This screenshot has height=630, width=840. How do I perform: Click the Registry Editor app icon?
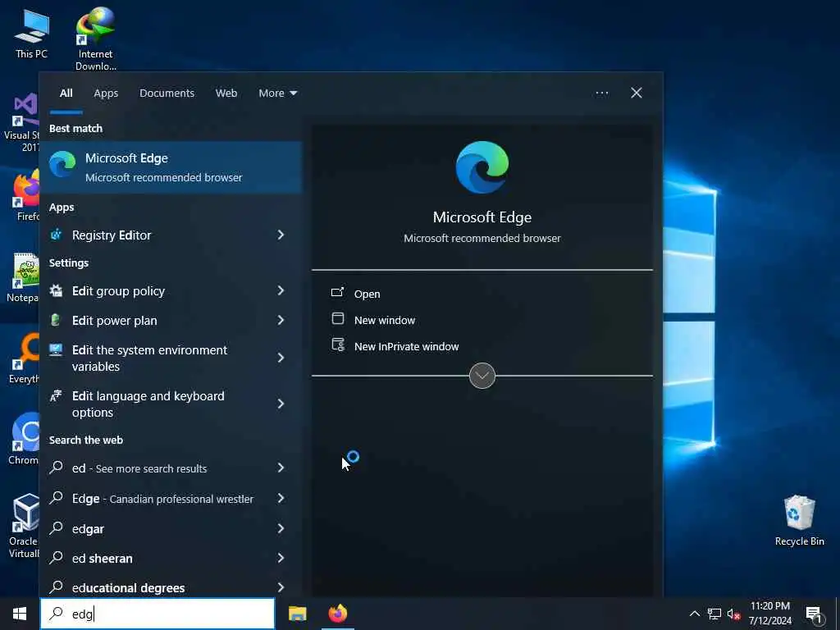tap(56, 235)
